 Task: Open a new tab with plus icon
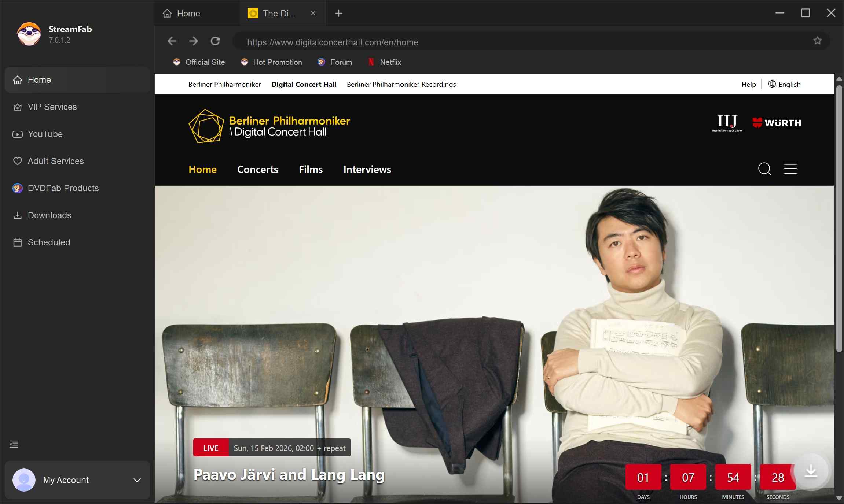point(338,14)
